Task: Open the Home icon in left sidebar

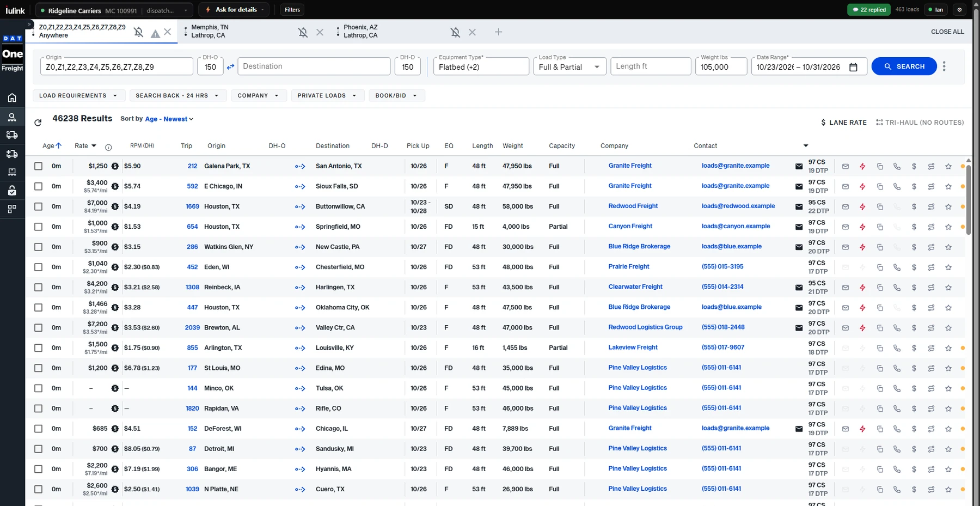Action: [x=12, y=98]
